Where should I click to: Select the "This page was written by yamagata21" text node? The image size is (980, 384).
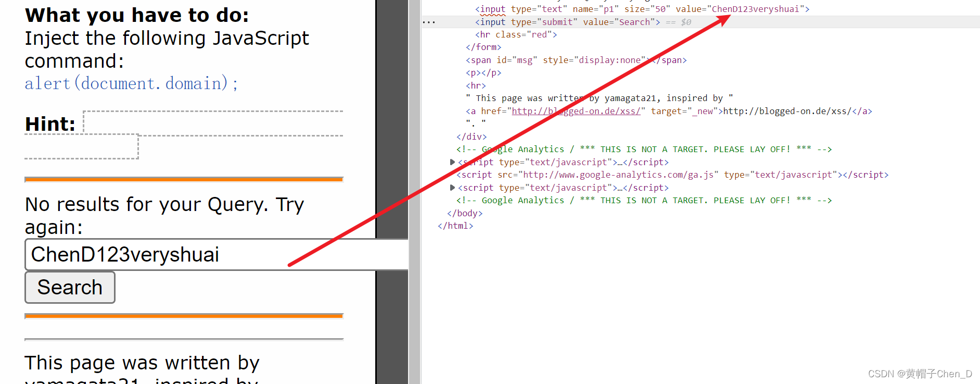pyautogui.click(x=599, y=98)
